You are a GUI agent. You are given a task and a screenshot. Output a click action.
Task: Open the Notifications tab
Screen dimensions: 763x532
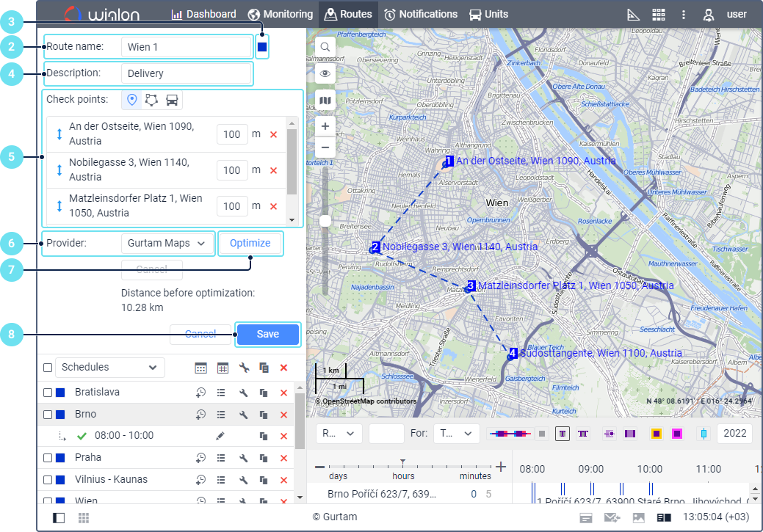click(x=420, y=14)
